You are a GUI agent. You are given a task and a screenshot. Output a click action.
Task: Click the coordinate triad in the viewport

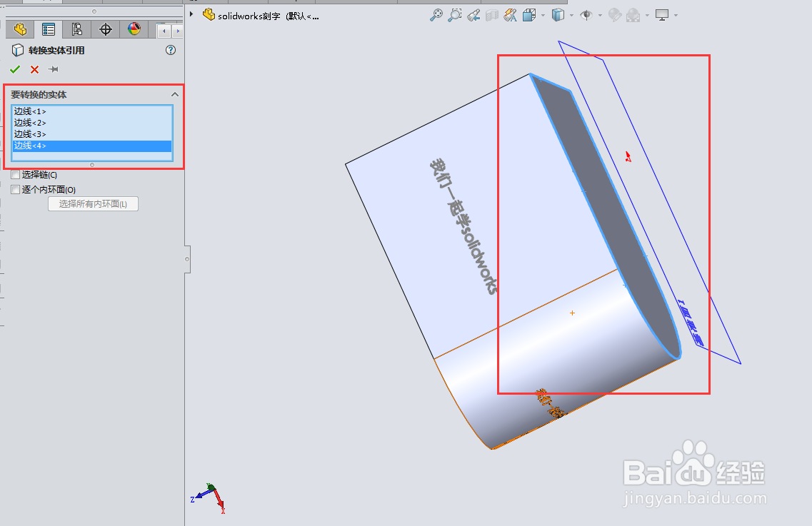tap(209, 498)
